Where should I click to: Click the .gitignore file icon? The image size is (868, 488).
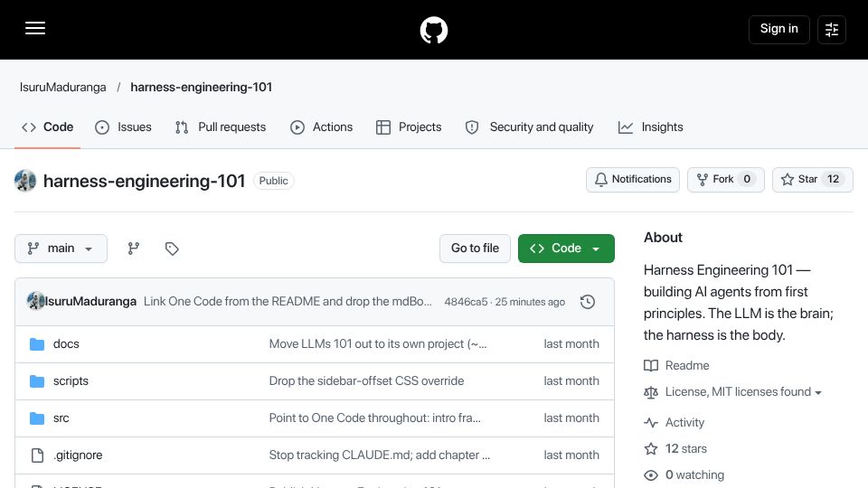coord(37,455)
